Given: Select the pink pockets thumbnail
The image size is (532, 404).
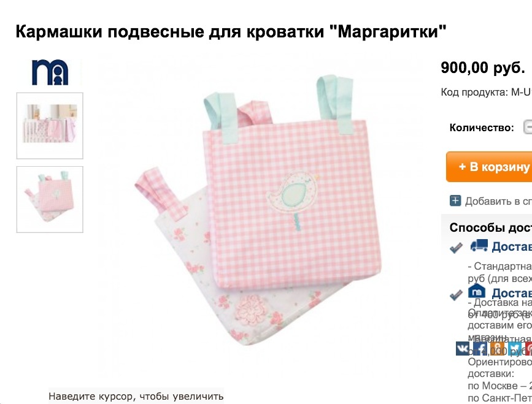Looking at the screenshot, I should click(50, 200).
